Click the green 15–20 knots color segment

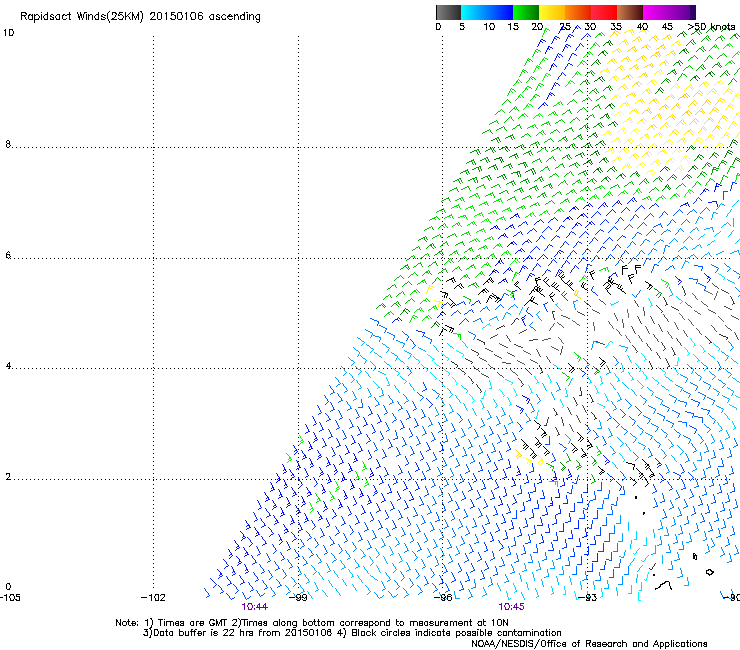[x=526, y=12]
